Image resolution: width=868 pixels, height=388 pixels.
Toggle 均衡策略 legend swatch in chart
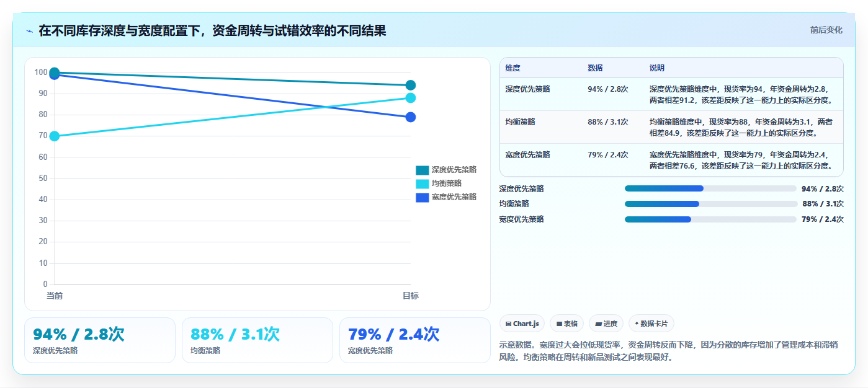(x=422, y=183)
